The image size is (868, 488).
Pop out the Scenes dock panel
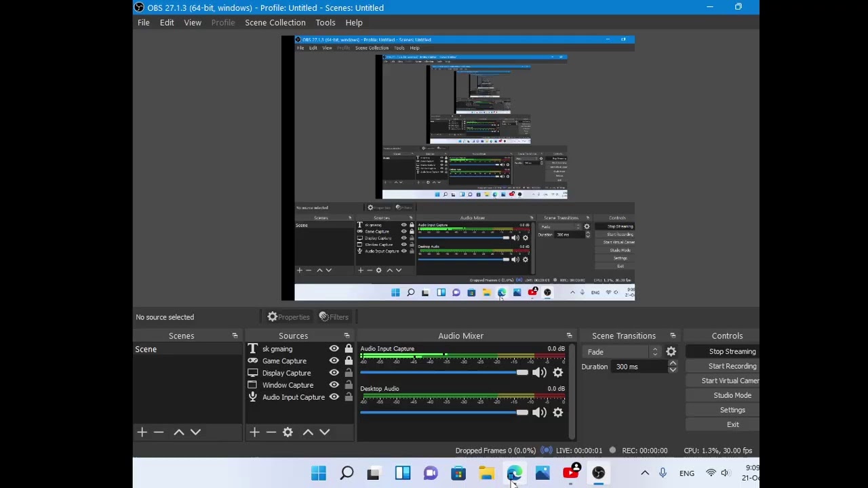pos(235,335)
